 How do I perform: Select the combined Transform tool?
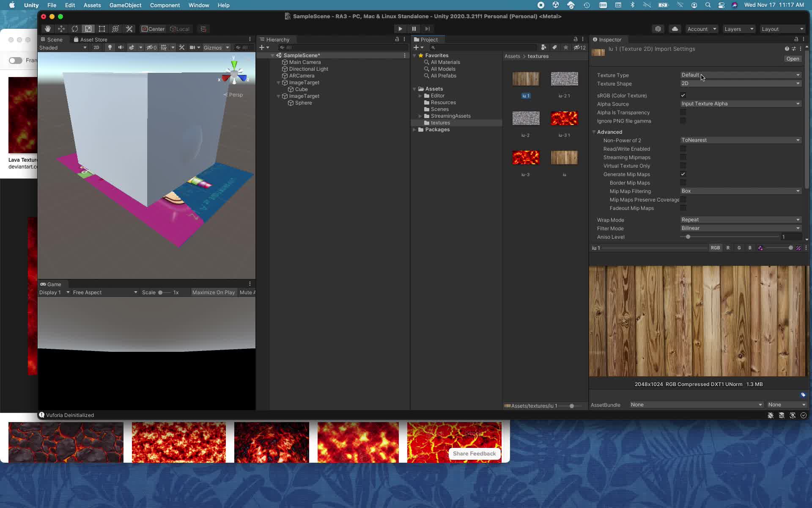point(115,29)
